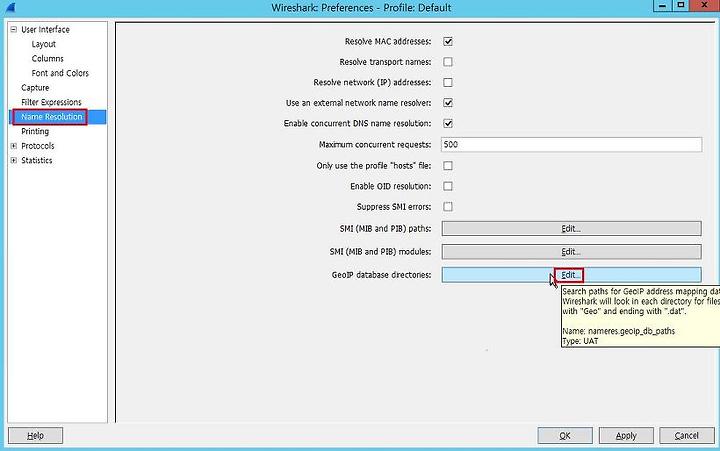Click 'Enable OID resolution:' label
Image resolution: width=720 pixels, height=451 pixels.
(x=391, y=186)
